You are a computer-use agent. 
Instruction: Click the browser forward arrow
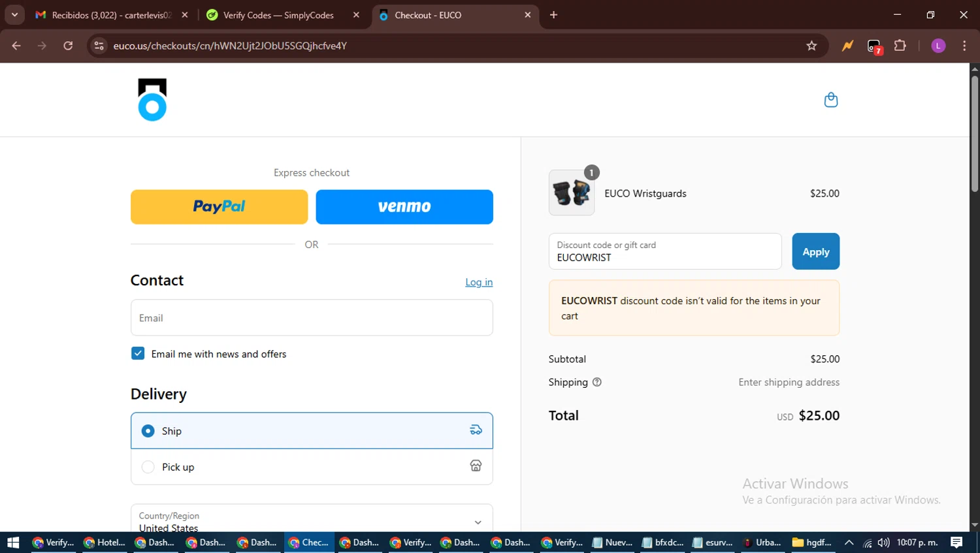(42, 46)
